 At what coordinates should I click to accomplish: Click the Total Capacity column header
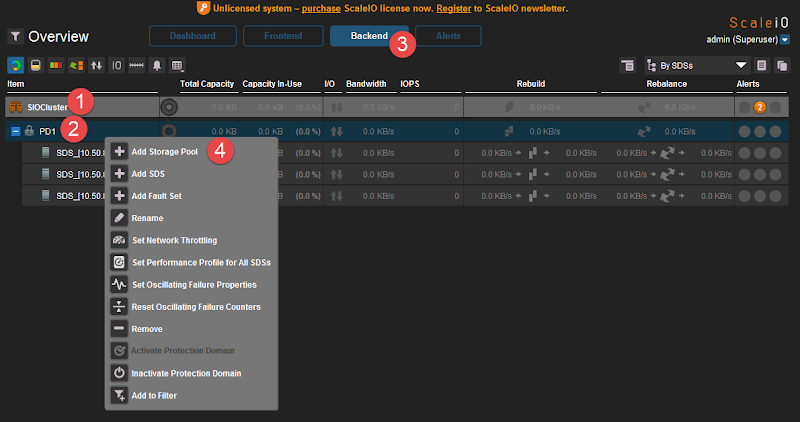(207, 84)
